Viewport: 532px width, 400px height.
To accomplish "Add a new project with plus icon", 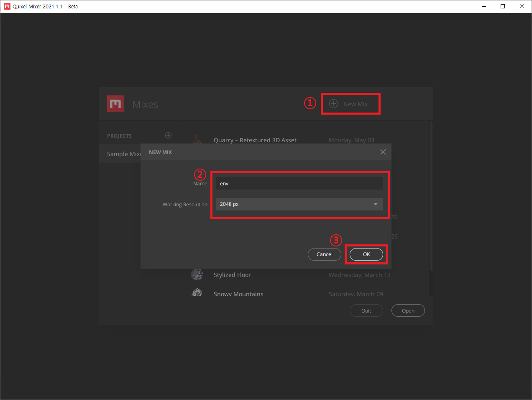I will [168, 136].
